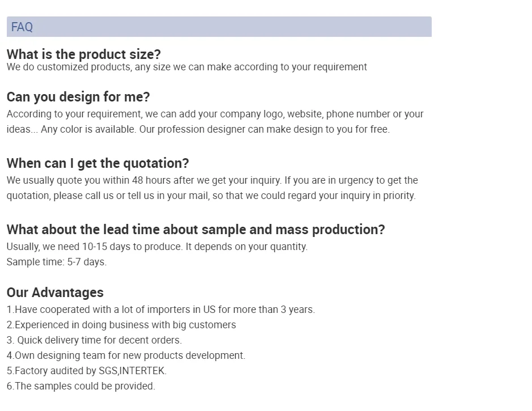Click the 'When can I get the quotation?' heading
Screen dimensions: 532x411
pyautogui.click(x=97, y=163)
